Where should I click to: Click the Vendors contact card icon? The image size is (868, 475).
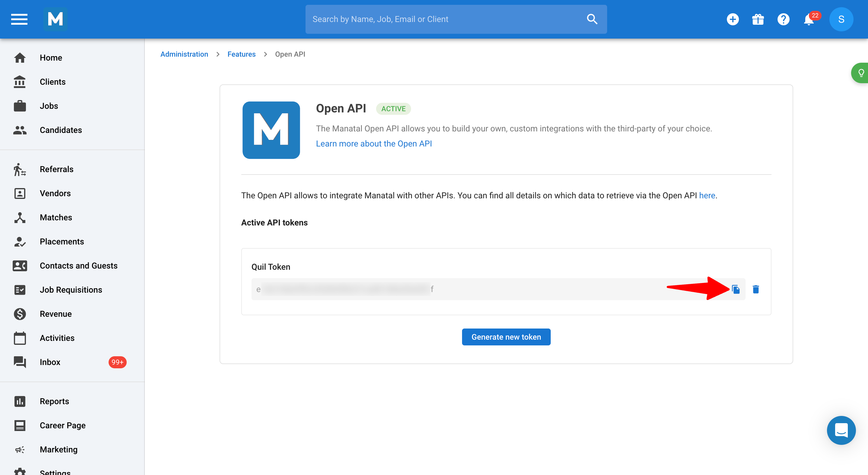(20, 193)
